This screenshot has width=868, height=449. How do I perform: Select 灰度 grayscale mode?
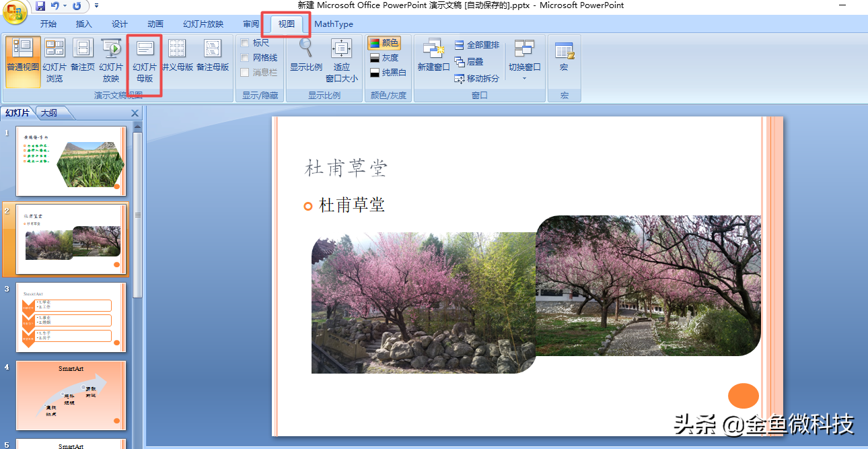pos(384,58)
